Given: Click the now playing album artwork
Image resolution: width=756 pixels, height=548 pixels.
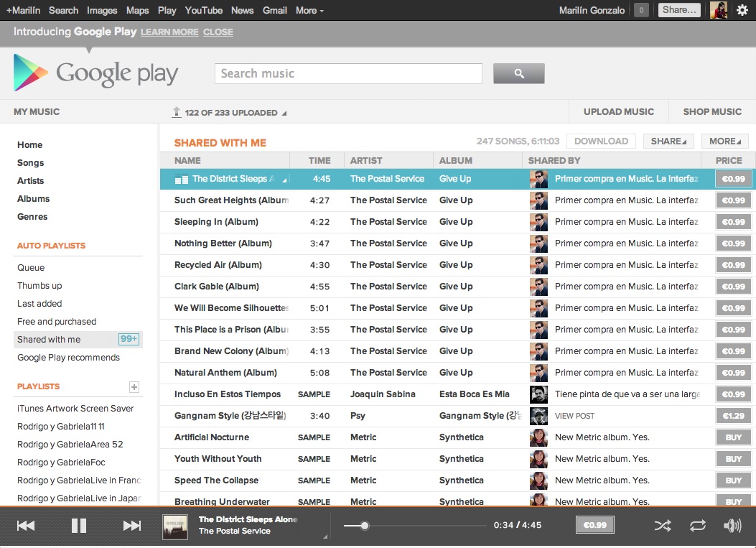Looking at the screenshot, I should coord(174,526).
